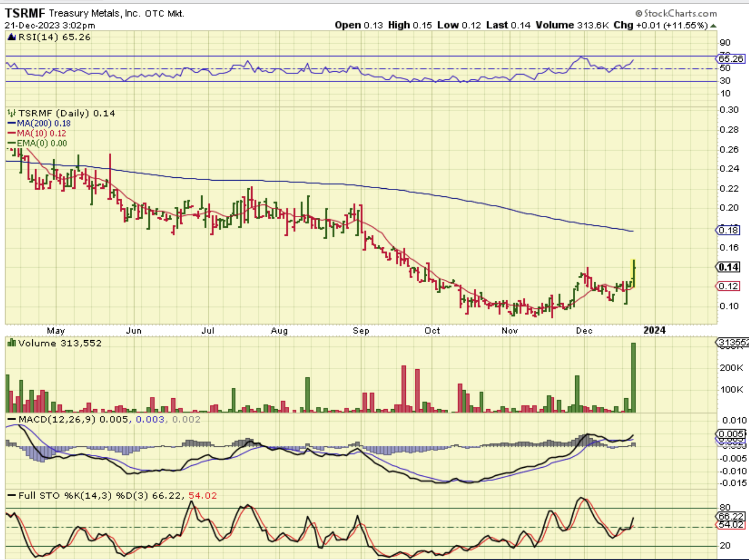Click the tallest green volume bar in December

coord(633,377)
